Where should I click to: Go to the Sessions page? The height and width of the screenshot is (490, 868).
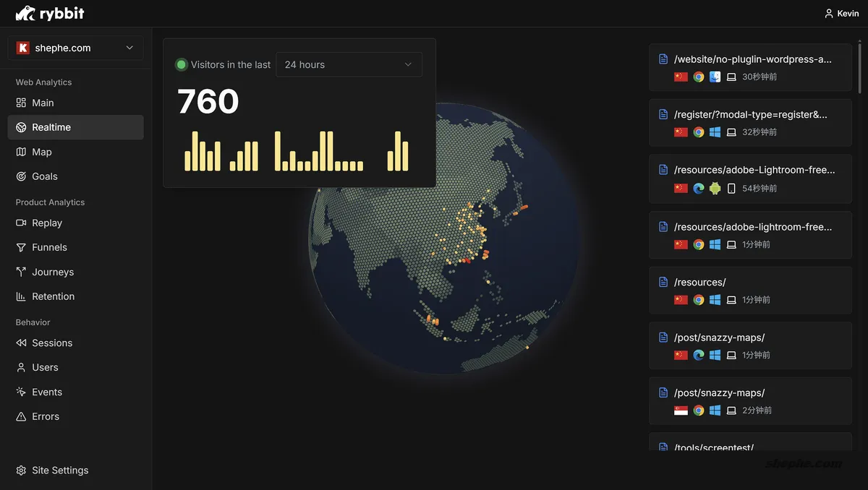[52, 343]
